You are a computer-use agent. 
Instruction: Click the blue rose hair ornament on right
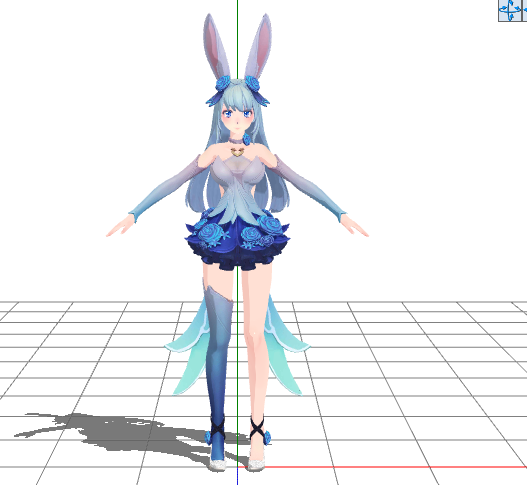tap(252, 83)
